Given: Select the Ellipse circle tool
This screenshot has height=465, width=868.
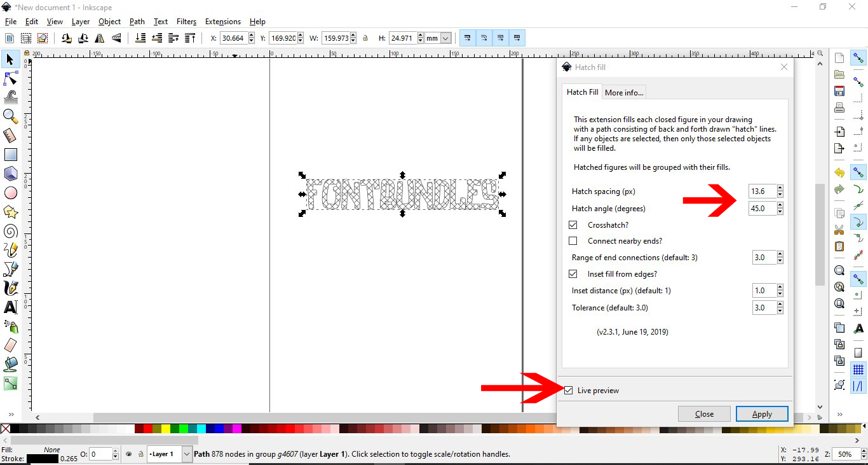Looking at the screenshot, I should coord(10,193).
